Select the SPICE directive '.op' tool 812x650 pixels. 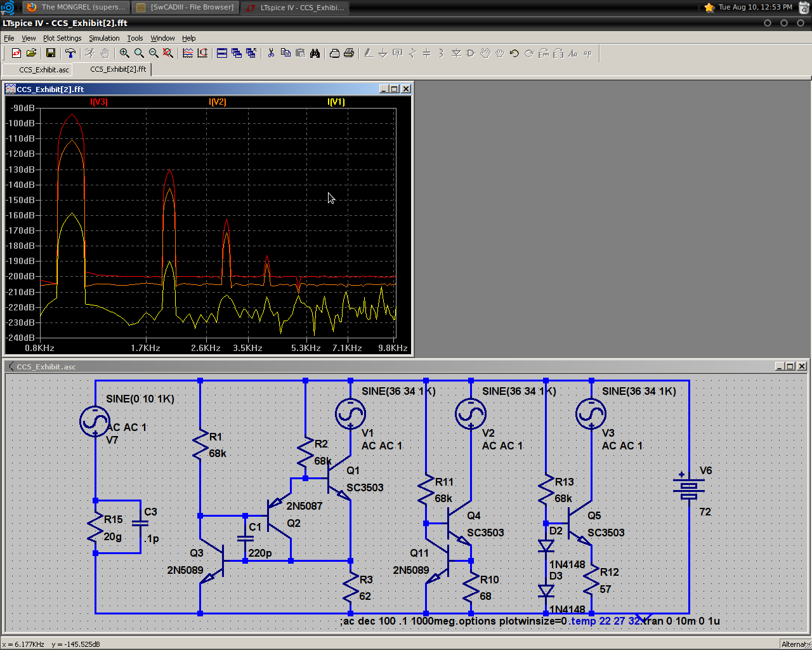(x=587, y=53)
